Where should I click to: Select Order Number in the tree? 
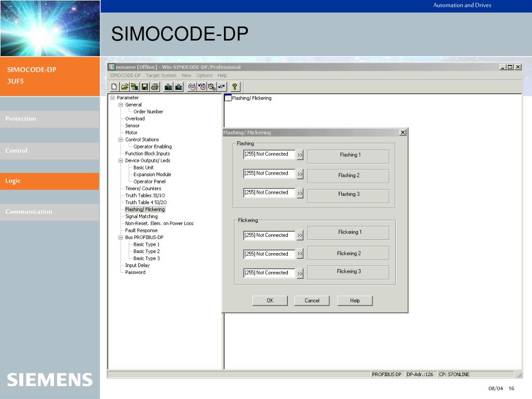tap(148, 112)
